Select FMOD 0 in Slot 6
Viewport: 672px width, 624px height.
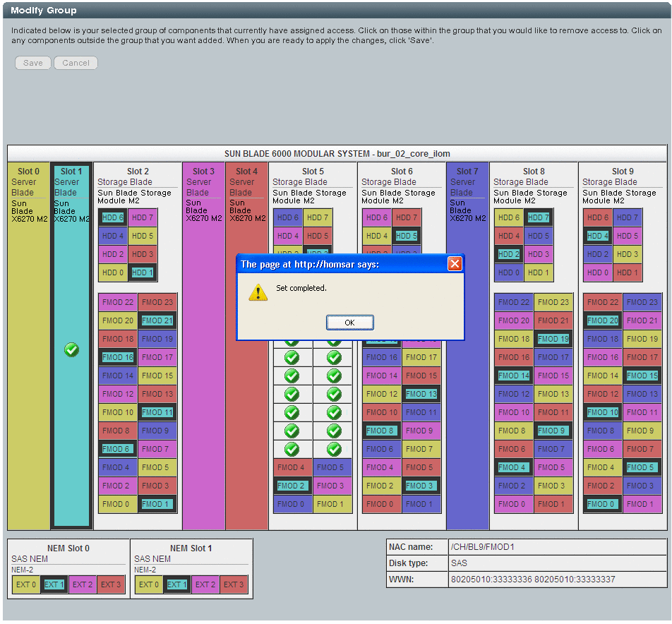point(382,504)
